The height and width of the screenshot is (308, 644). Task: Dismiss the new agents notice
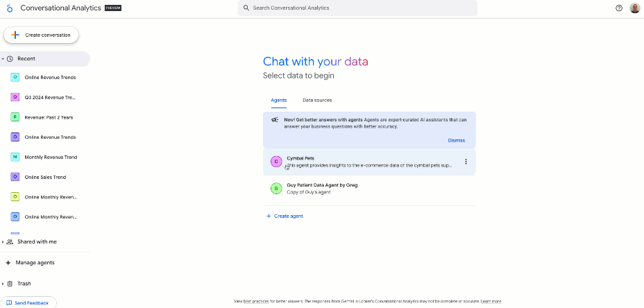click(x=456, y=140)
